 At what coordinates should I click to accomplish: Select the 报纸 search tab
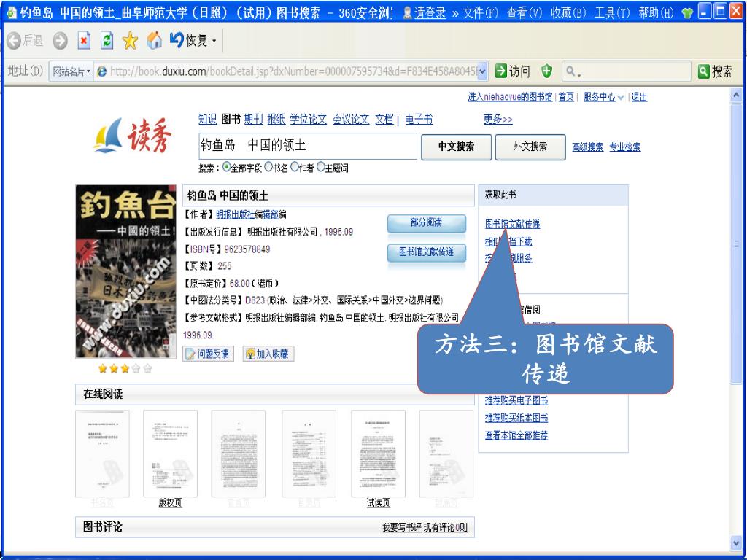tap(276, 119)
